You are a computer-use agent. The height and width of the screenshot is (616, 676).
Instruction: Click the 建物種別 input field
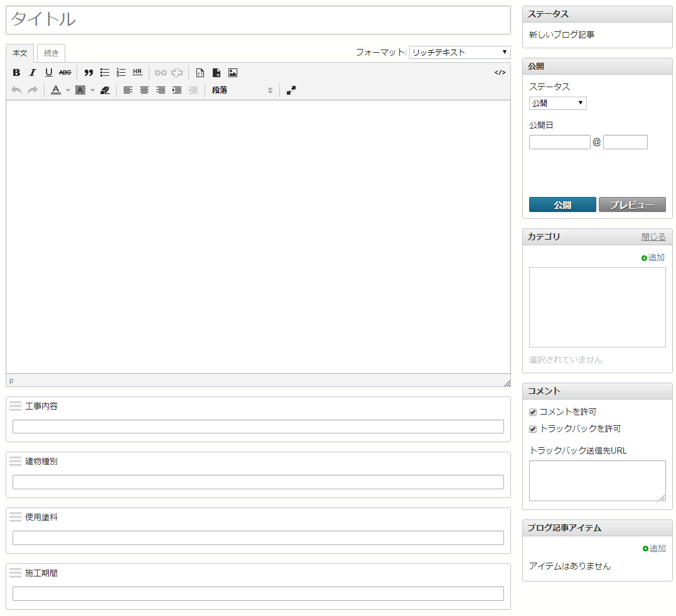click(x=258, y=482)
